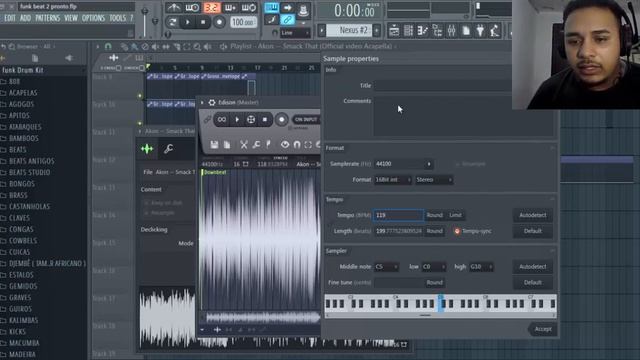
Task: Open the OPTIONS menu
Action: [93, 18]
